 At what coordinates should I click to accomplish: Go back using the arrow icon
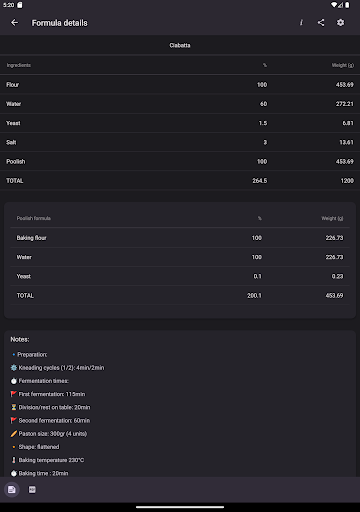pyautogui.click(x=15, y=23)
